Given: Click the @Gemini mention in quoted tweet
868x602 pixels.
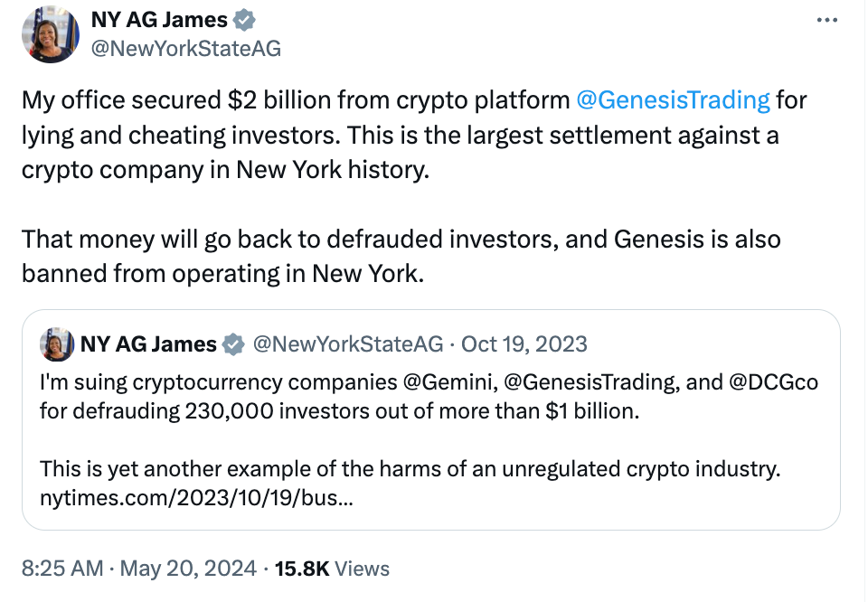Looking at the screenshot, I should (448, 382).
